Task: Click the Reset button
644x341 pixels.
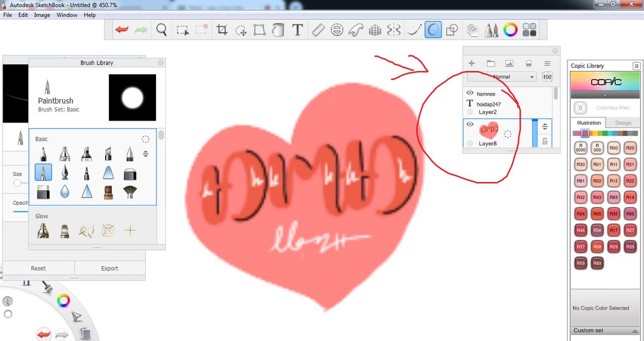Action: 38,268
